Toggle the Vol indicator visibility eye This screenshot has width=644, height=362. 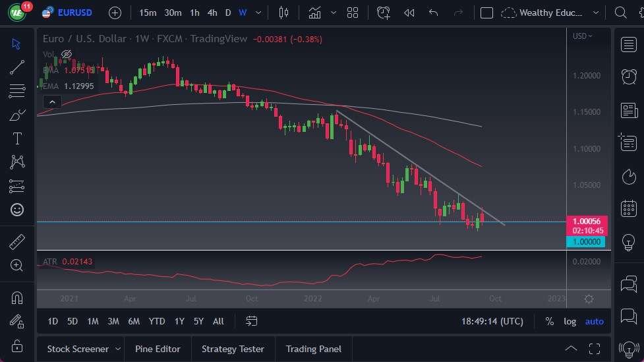(x=66, y=54)
